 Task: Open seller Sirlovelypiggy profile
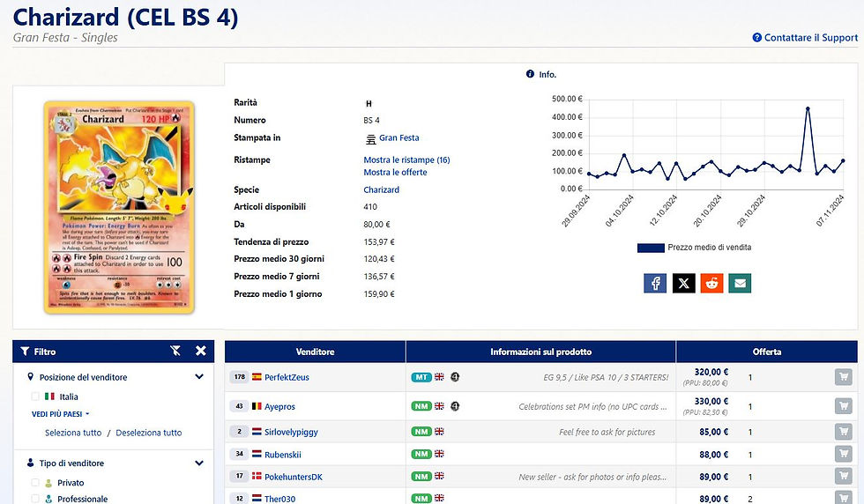pyautogui.click(x=291, y=432)
